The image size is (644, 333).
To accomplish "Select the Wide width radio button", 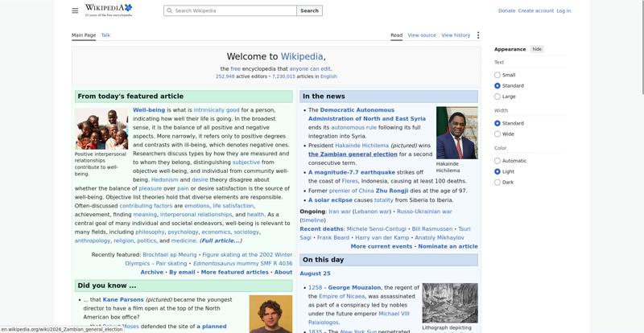I will 497,134.
